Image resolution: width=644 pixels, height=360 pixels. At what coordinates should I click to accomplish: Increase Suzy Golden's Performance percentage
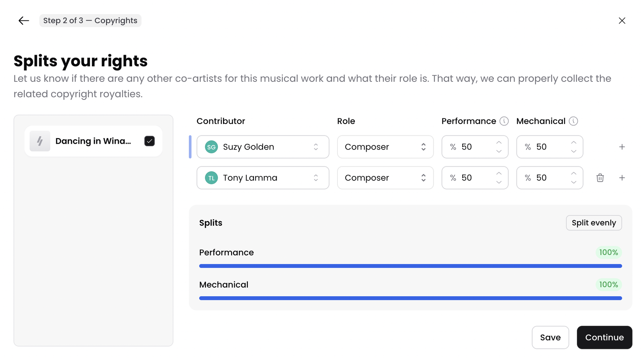pyautogui.click(x=499, y=142)
